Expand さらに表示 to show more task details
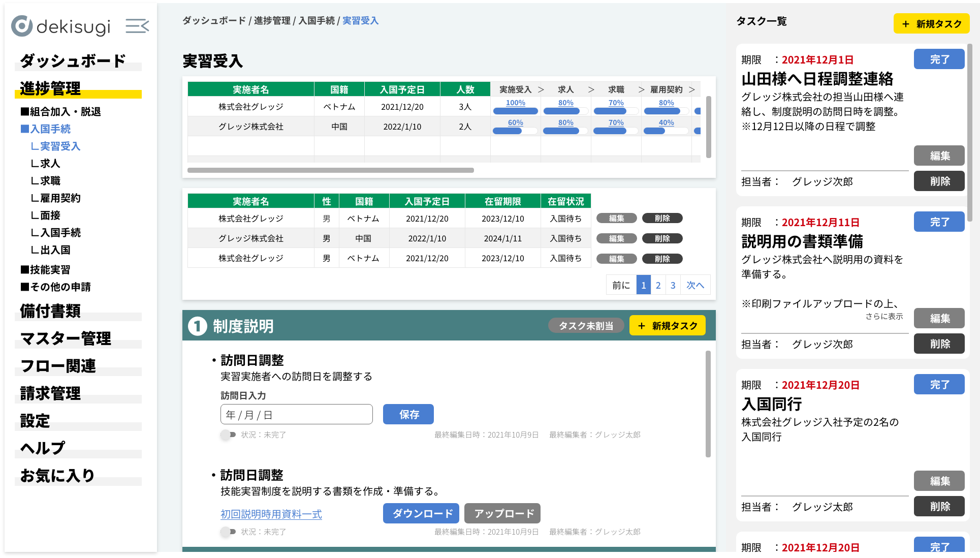The width and height of the screenshot is (980, 558). coord(884,316)
